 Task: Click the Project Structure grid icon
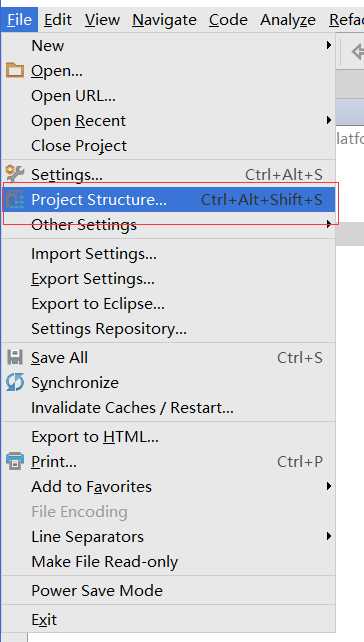(x=15, y=200)
